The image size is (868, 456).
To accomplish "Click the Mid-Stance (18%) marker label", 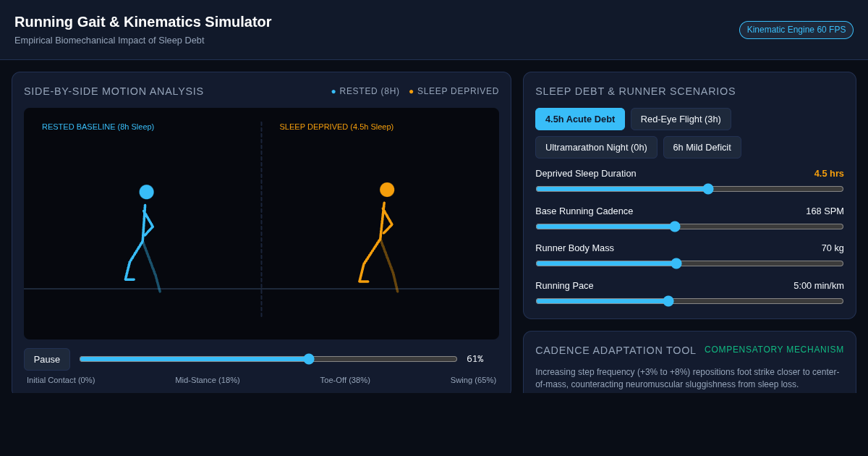I will click(208, 380).
